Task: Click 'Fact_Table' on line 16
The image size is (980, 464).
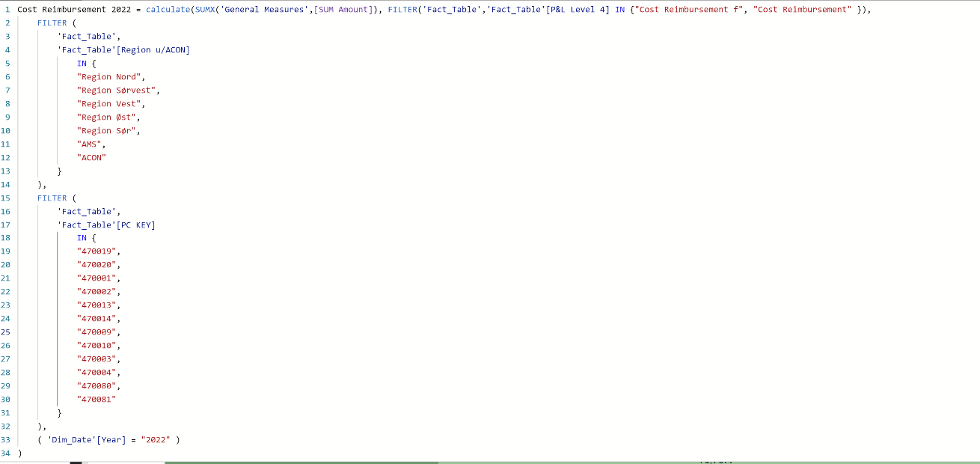Action: pos(87,211)
